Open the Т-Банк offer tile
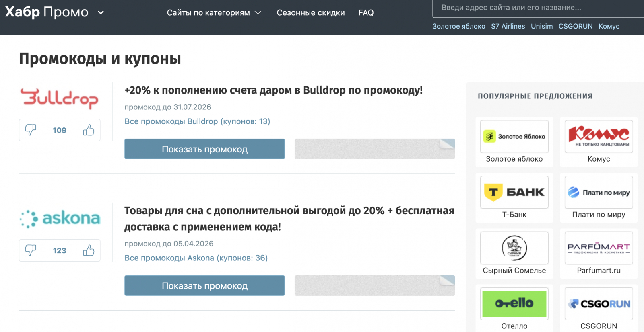This screenshot has width=644, height=332. pyautogui.click(x=514, y=197)
